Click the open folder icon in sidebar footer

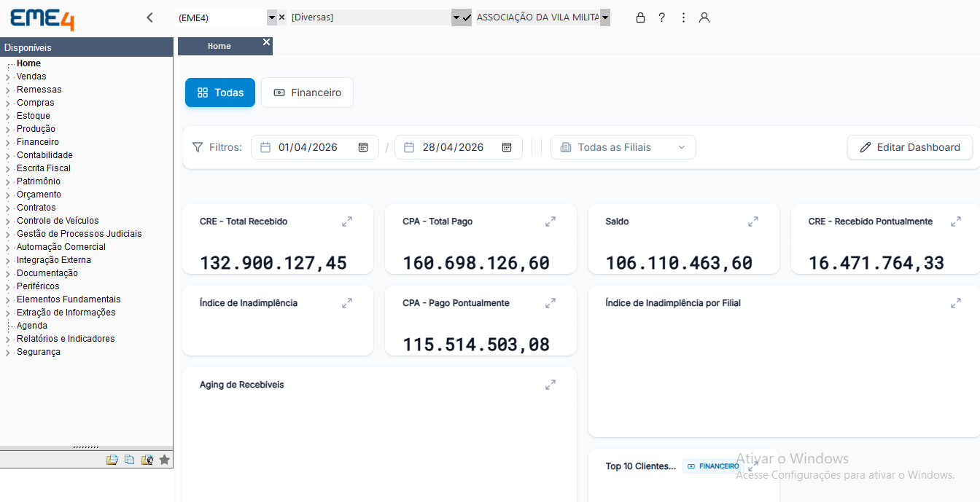point(112,460)
